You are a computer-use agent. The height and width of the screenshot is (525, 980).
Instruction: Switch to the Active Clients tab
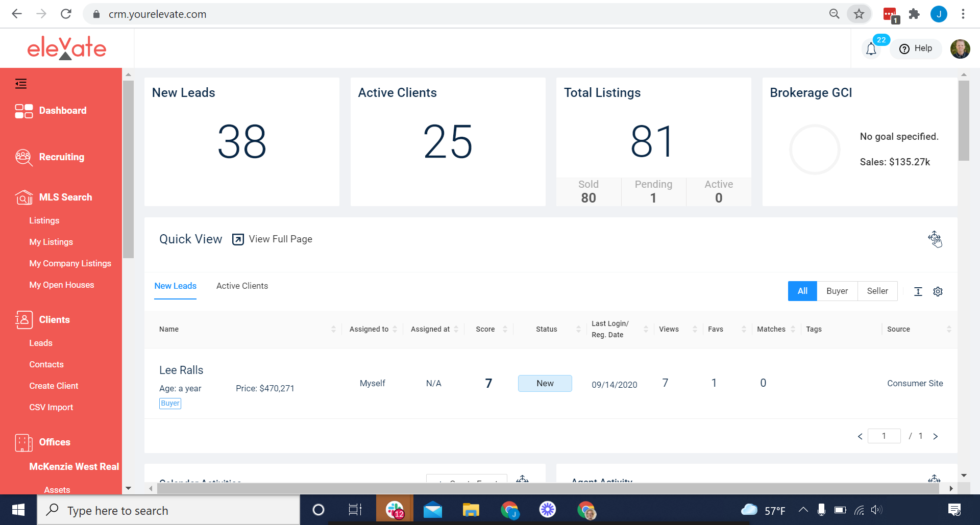pyautogui.click(x=242, y=286)
